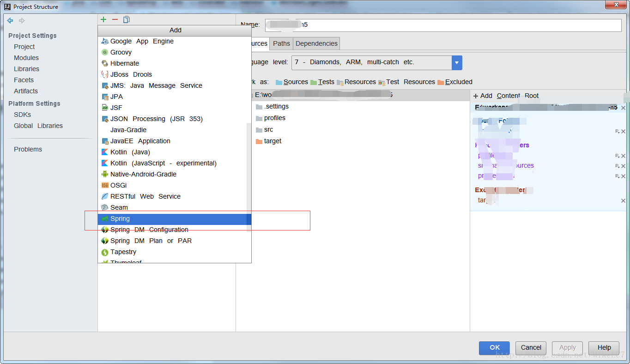630x364 pixels.
Task: Open the Problems section
Action: [x=28, y=149]
